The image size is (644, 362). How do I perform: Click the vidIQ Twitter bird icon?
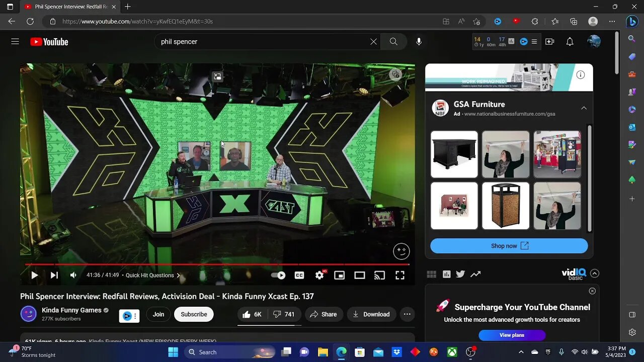[460, 274]
